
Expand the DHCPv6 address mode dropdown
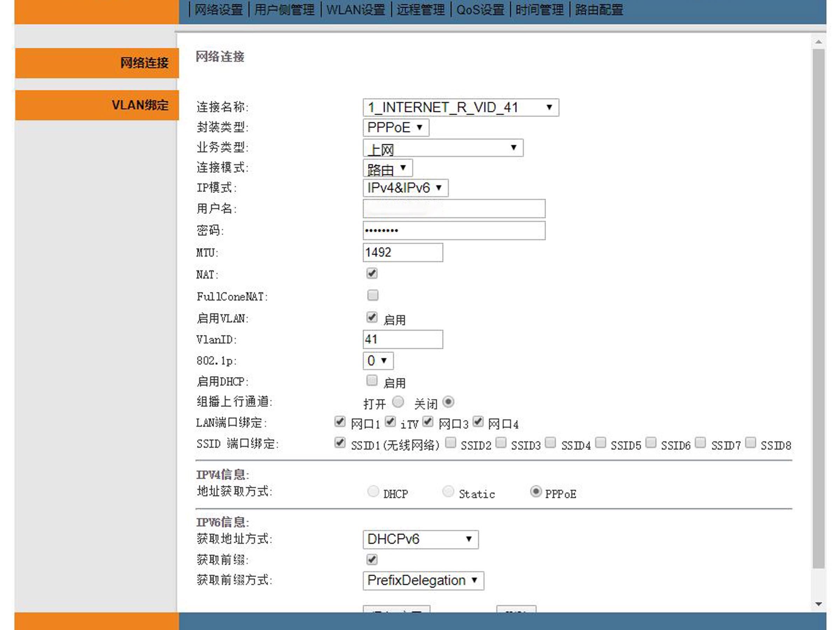420,540
